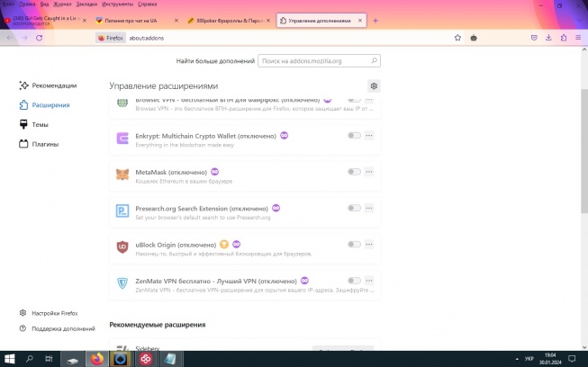Open Рекомендации section in sidebar
588x367 pixels.
click(48, 85)
